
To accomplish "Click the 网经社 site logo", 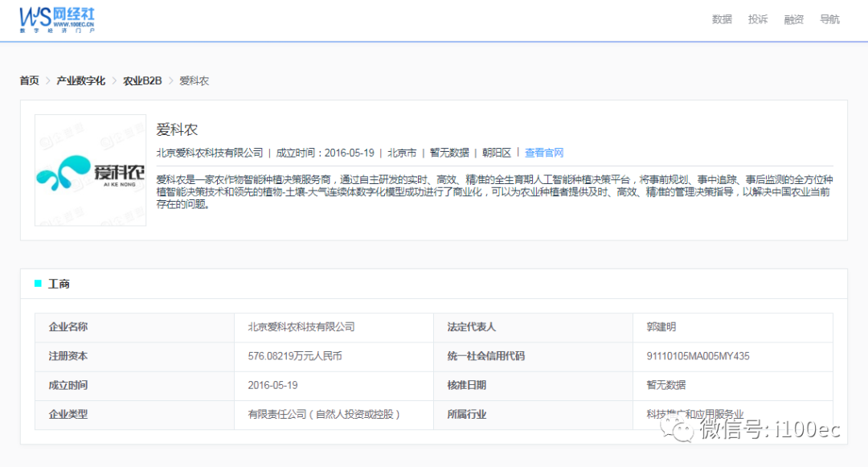I will 57,20.
